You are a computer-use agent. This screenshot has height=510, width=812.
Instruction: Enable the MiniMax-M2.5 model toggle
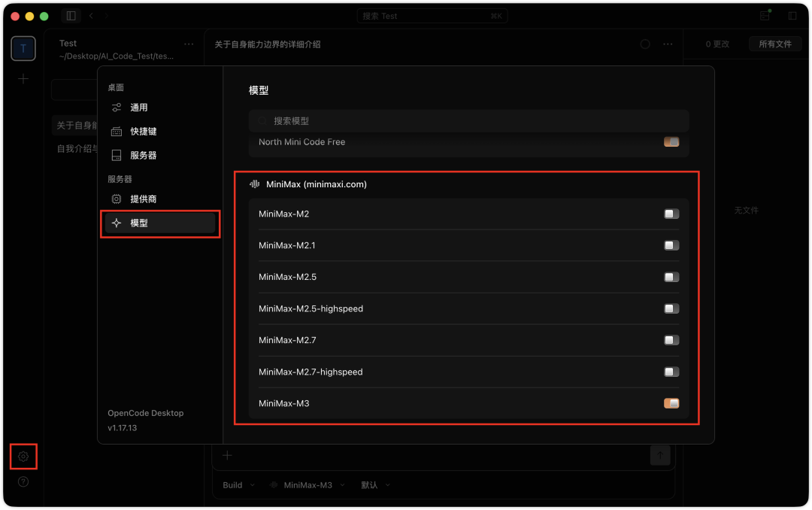point(671,277)
